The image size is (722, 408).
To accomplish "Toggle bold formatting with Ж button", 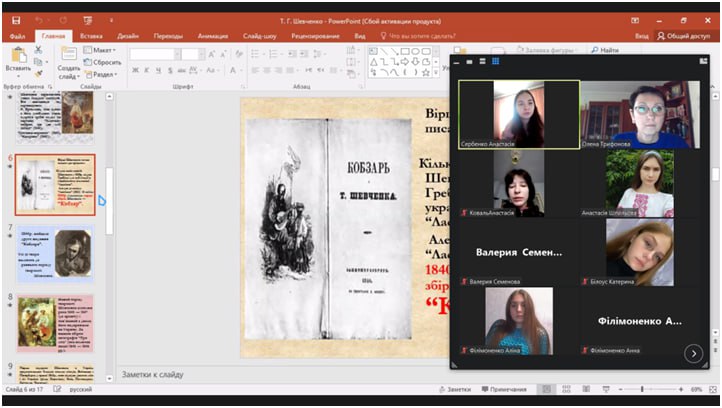I will click(134, 70).
